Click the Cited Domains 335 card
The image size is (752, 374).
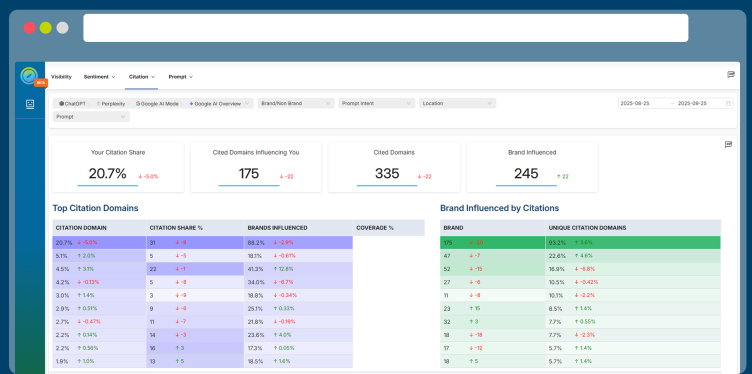click(x=394, y=167)
